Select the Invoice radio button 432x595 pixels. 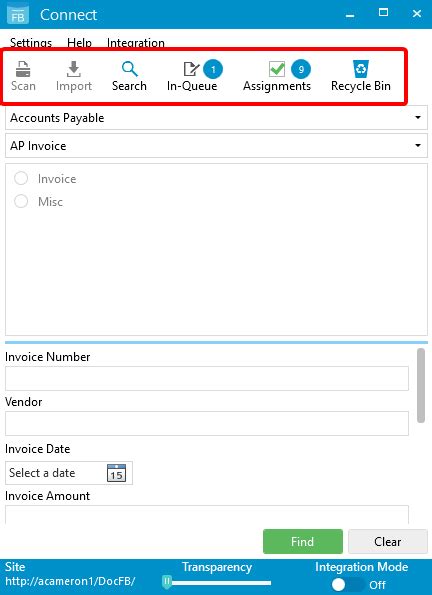21,178
